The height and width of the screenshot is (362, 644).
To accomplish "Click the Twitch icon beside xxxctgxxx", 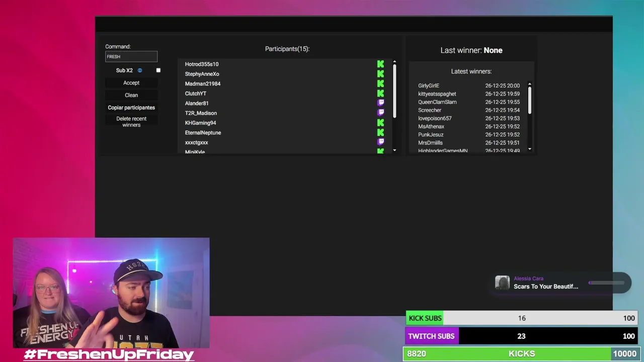I will [x=381, y=142].
